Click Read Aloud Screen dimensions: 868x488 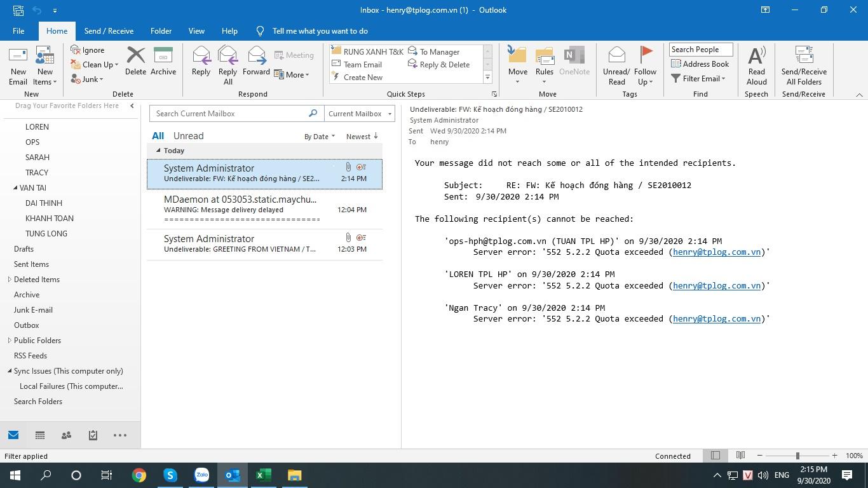coord(756,65)
